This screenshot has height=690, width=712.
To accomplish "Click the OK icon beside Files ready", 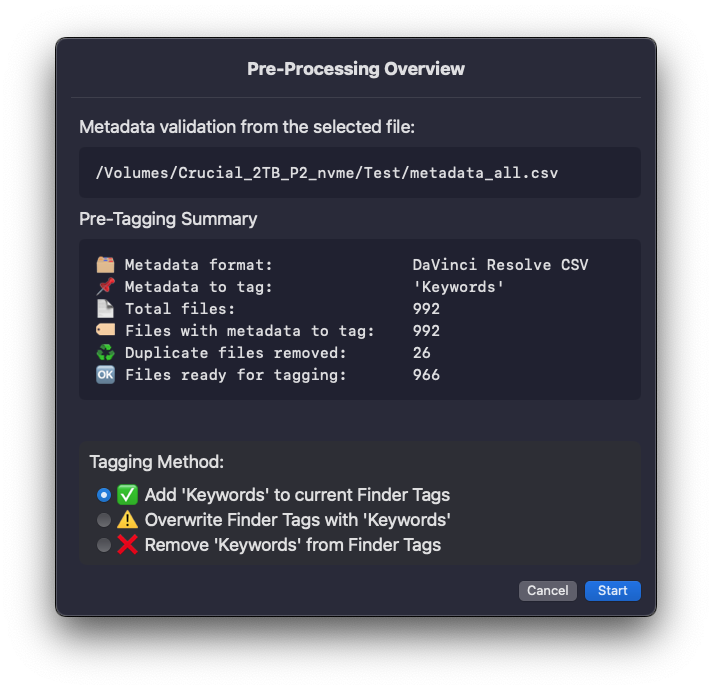I will click(x=105, y=375).
